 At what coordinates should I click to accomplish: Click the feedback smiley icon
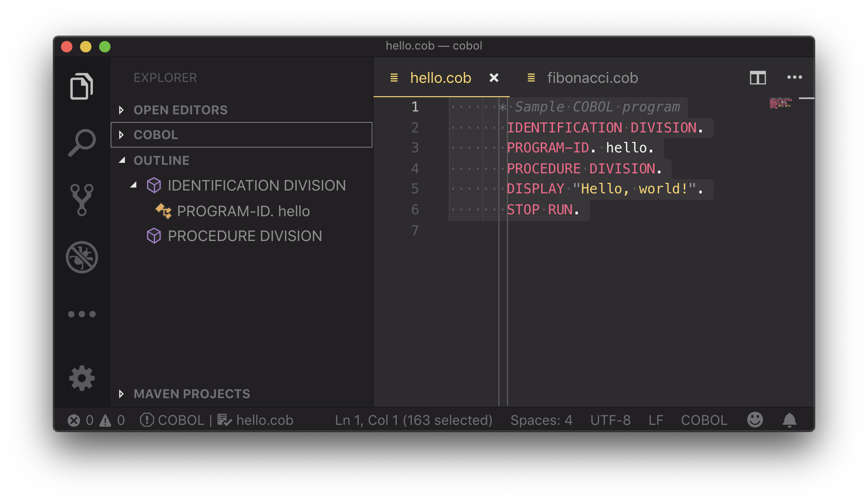[755, 420]
